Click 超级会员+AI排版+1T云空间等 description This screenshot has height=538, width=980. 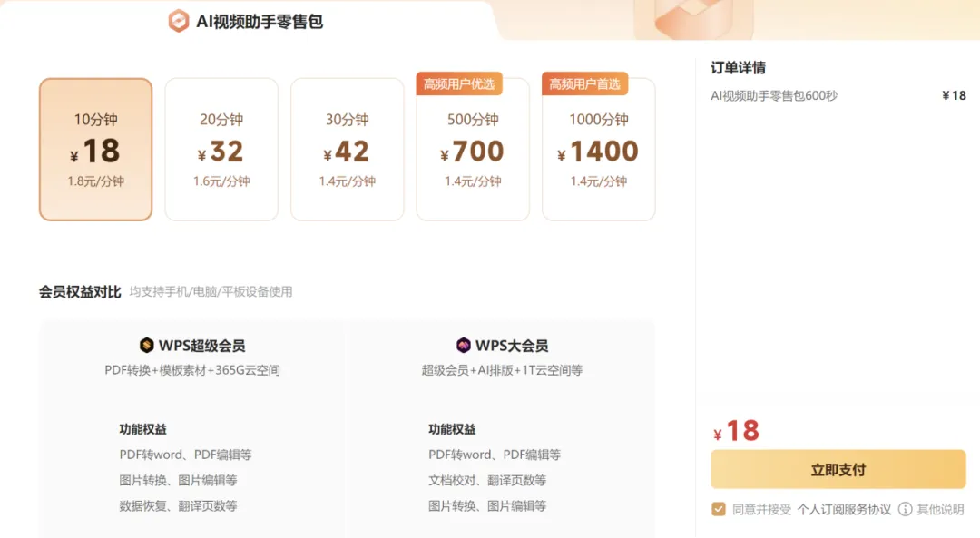click(502, 370)
